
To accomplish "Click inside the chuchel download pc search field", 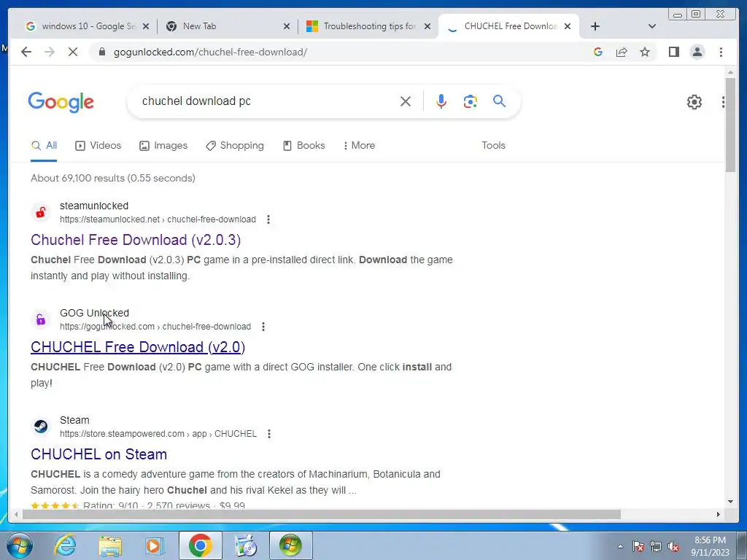I will point(267,101).
